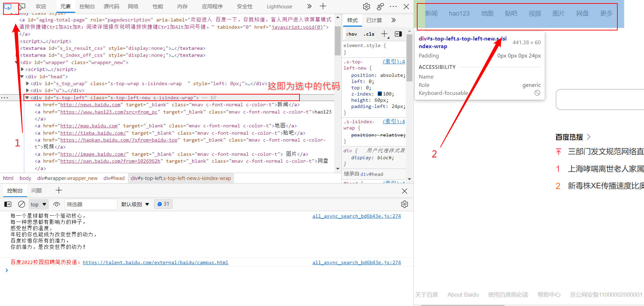Toggle the console sidebar icon
Screen dimensions: 644x306
(8, 204)
